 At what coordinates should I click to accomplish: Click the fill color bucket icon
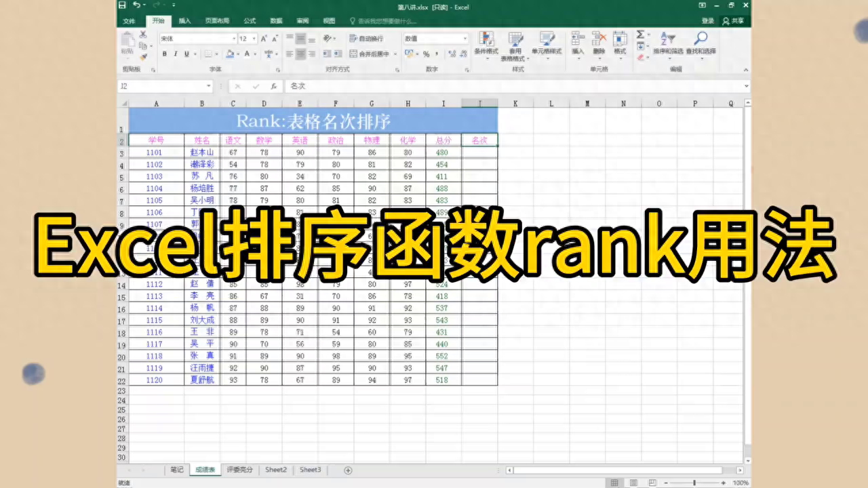pyautogui.click(x=230, y=54)
